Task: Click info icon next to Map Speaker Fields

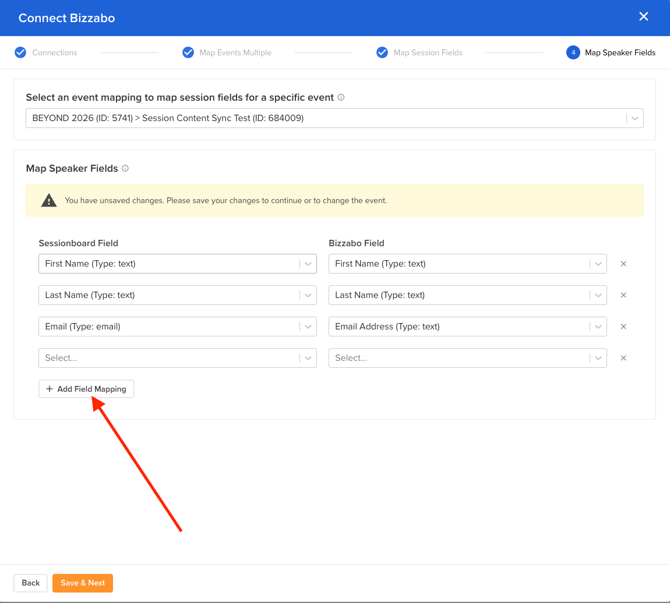Action: point(125,169)
